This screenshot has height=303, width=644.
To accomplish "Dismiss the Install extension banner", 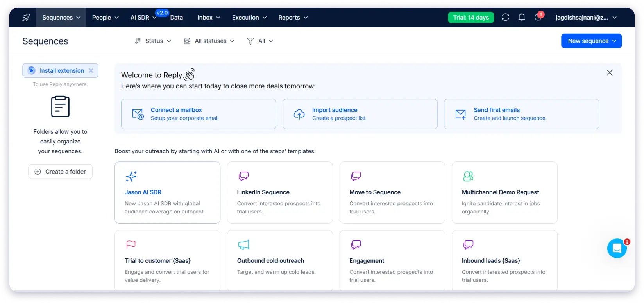I will coord(91,71).
